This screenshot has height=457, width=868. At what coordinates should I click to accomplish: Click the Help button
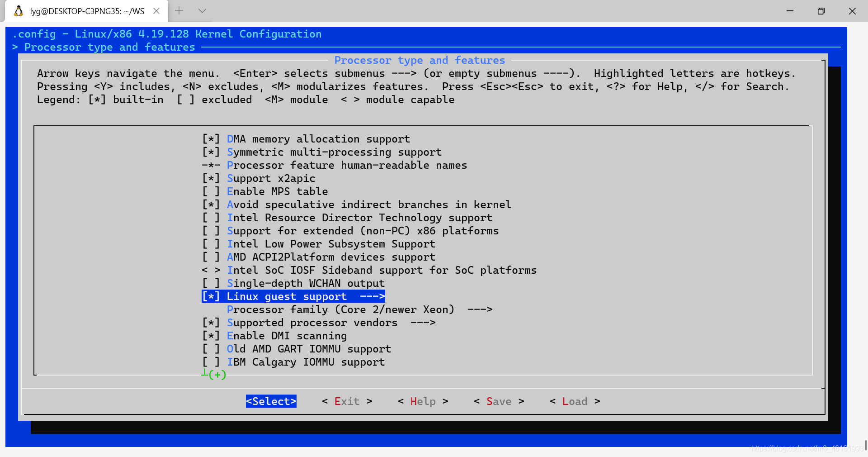tap(423, 401)
